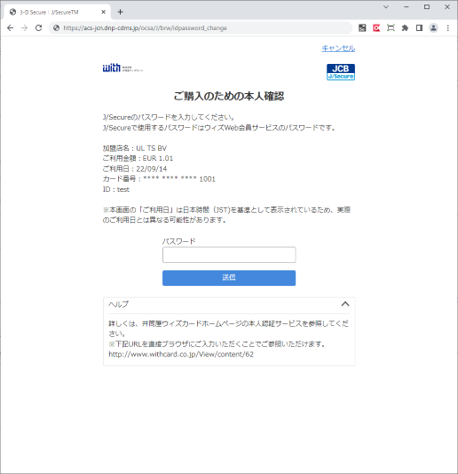Click the JCB J/Secure logo
458x474 pixels.
(341, 72)
